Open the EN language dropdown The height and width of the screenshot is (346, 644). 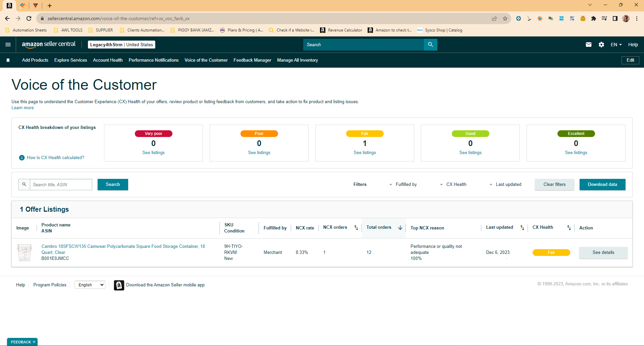[x=616, y=45]
